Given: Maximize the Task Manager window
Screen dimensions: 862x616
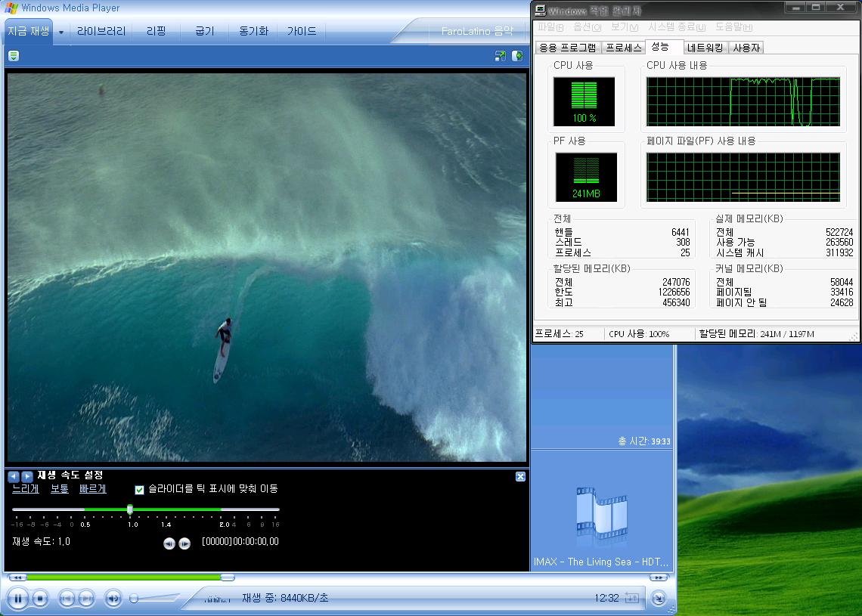Looking at the screenshot, I should point(816,7).
